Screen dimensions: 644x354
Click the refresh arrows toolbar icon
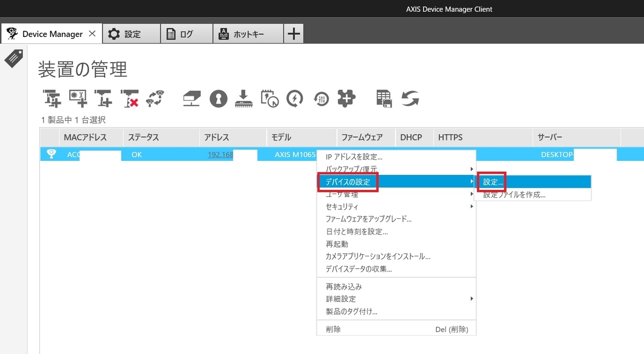click(x=409, y=98)
